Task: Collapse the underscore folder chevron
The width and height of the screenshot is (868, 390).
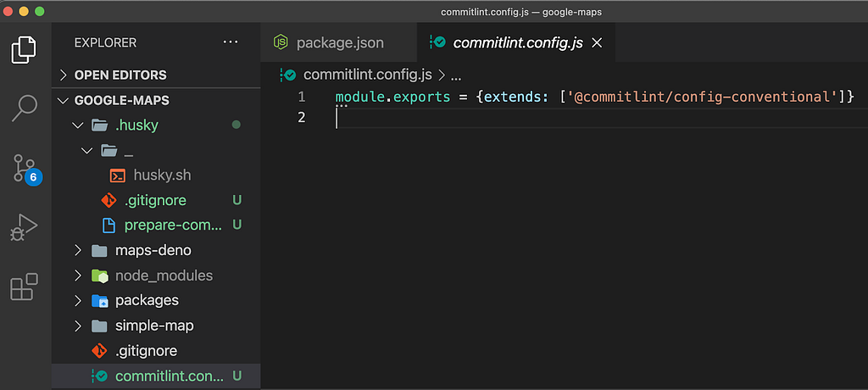Action: [x=87, y=151]
